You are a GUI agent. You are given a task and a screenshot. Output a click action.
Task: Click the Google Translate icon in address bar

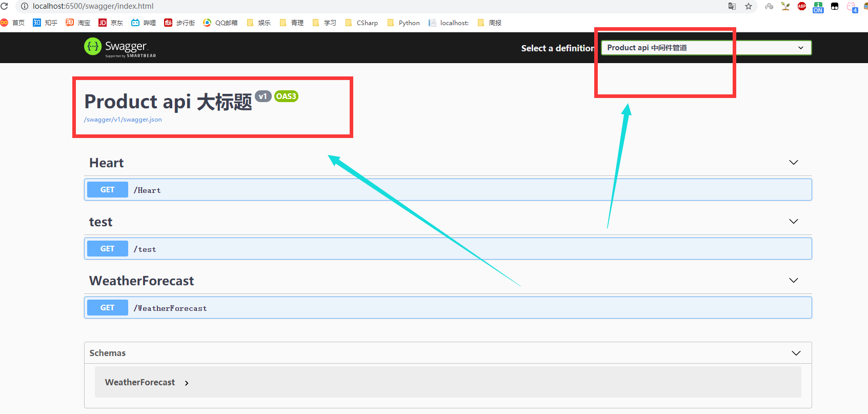(x=732, y=6)
